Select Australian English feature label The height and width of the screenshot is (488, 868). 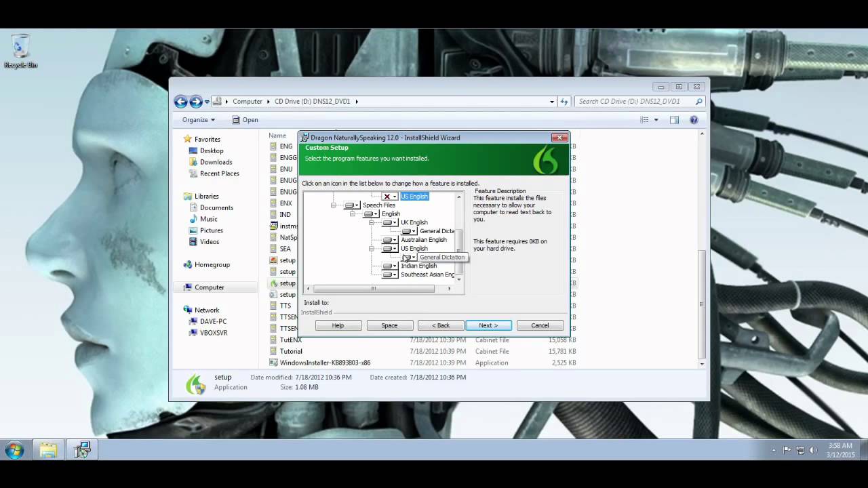click(424, 240)
